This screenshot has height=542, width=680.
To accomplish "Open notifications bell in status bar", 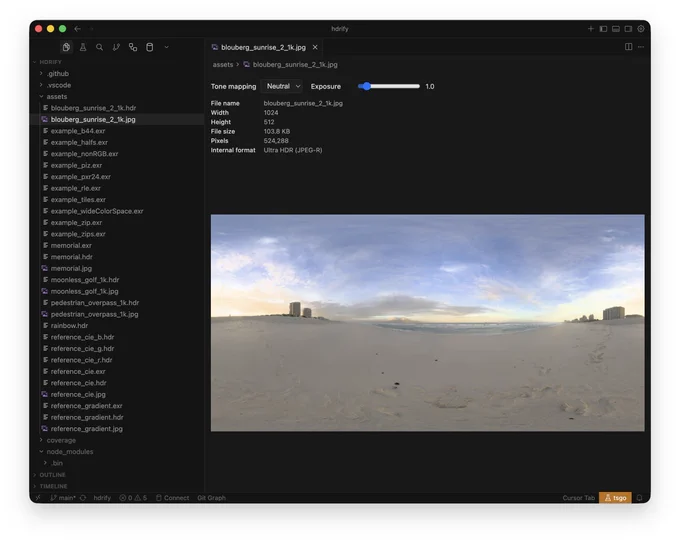I will click(639, 497).
